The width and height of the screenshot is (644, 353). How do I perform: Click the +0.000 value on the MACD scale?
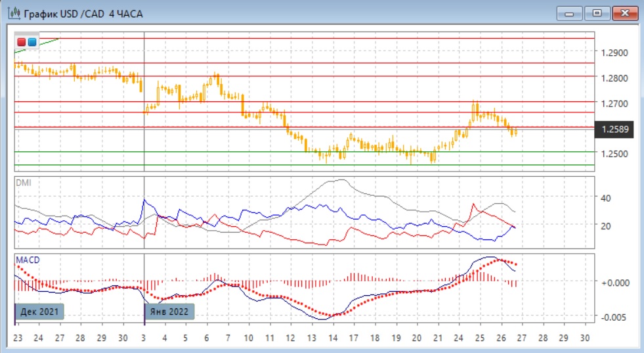[616, 282]
